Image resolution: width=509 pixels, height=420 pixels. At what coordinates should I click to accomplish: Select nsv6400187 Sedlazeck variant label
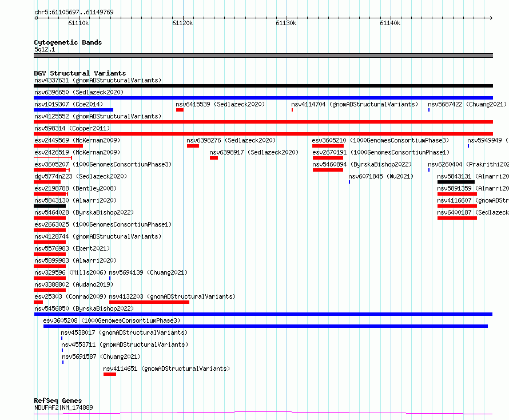[472, 212]
